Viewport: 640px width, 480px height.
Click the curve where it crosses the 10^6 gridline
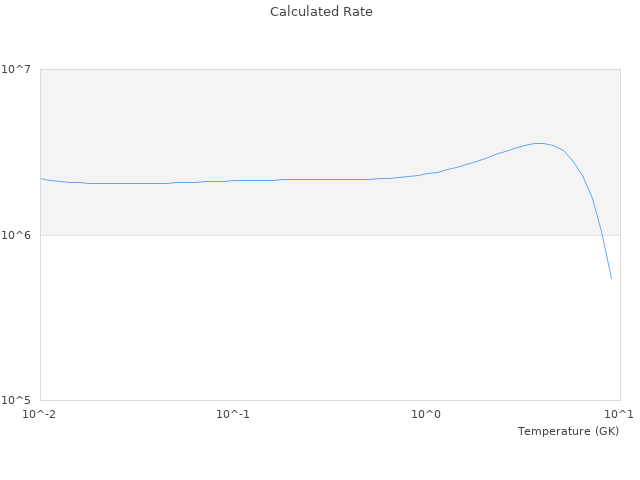[602, 235]
